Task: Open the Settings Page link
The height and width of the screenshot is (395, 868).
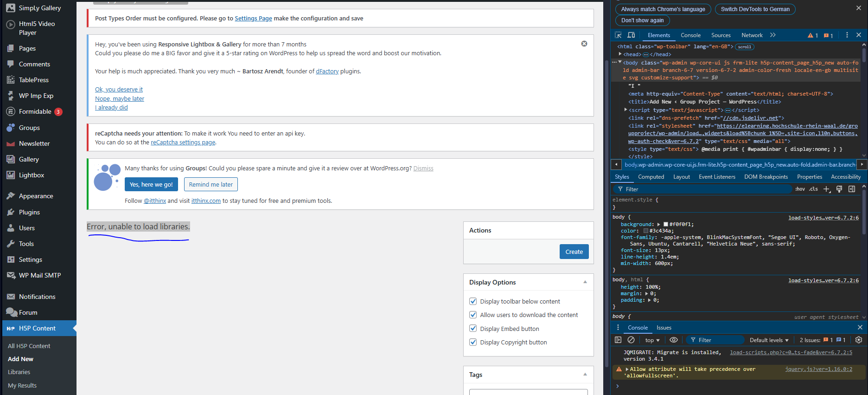Action: coord(253,19)
